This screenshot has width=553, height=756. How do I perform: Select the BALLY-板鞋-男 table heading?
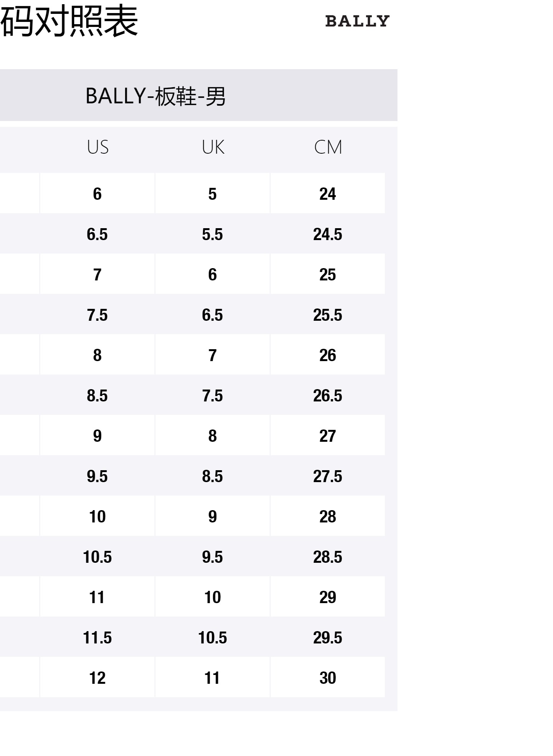click(156, 96)
